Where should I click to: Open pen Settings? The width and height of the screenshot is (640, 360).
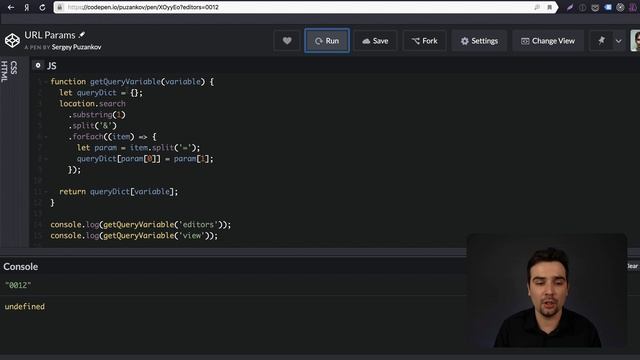tap(479, 41)
